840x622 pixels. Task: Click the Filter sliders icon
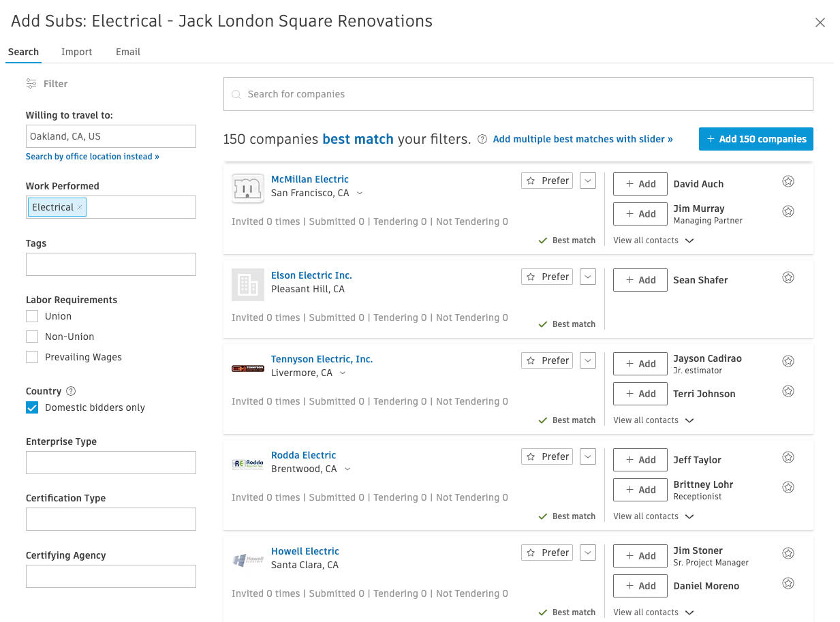point(31,84)
